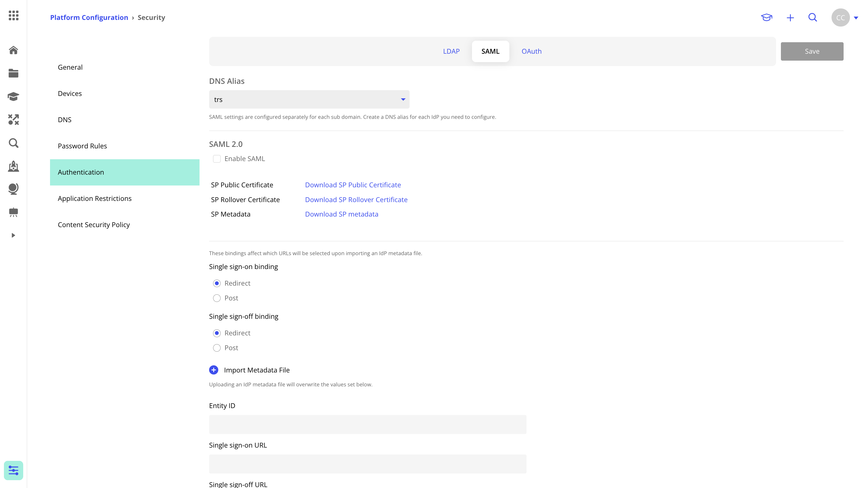Click the teal sliders settings icon
The width and height of the screenshot is (868, 488).
click(x=13, y=470)
